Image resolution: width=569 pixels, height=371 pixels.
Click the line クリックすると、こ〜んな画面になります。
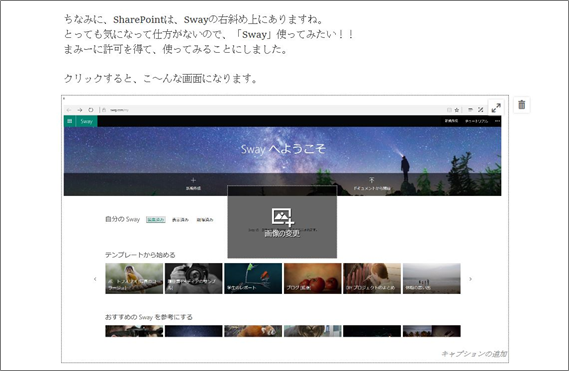(x=160, y=78)
